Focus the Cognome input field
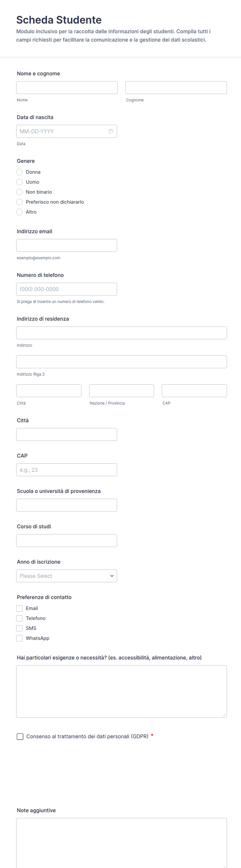 176,88
